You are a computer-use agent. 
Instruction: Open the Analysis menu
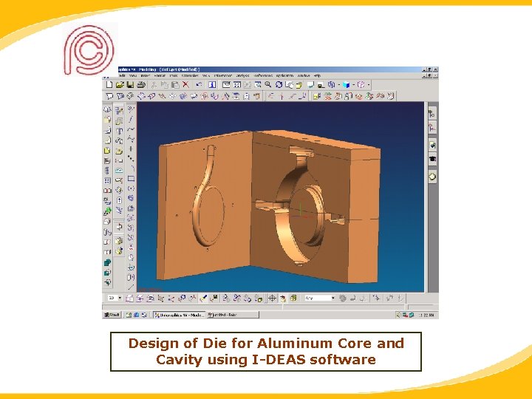point(242,75)
